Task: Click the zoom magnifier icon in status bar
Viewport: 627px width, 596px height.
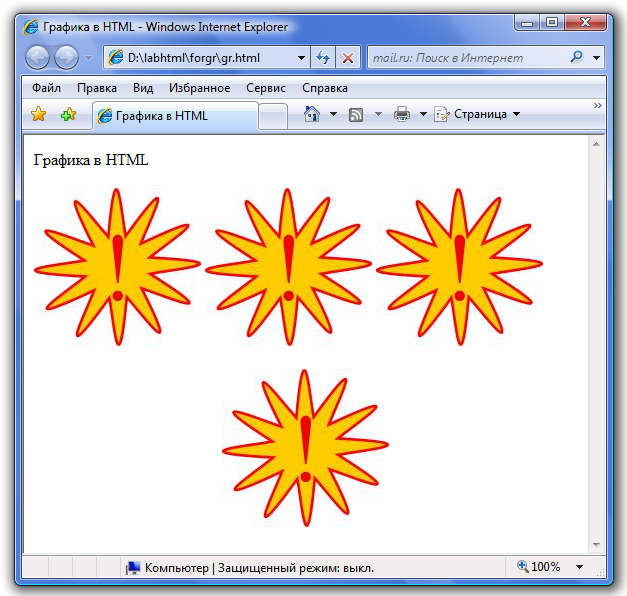Action: pyautogui.click(x=522, y=566)
